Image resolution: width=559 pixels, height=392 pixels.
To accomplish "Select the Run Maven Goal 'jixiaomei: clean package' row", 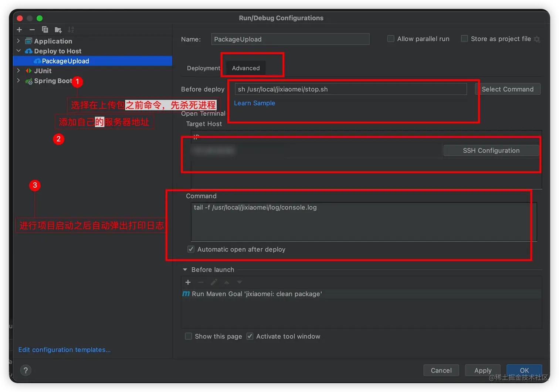I will pos(362,294).
